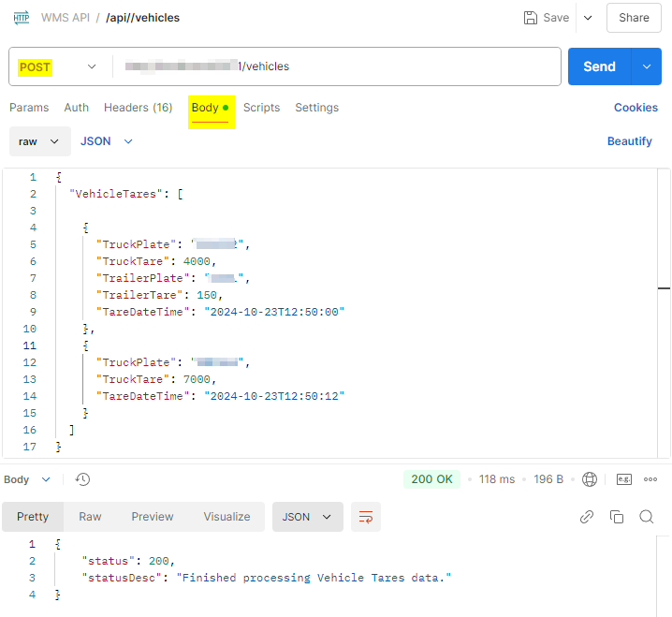Save response as example e.g. icon
Screen dimensions: 672x617
point(624,479)
